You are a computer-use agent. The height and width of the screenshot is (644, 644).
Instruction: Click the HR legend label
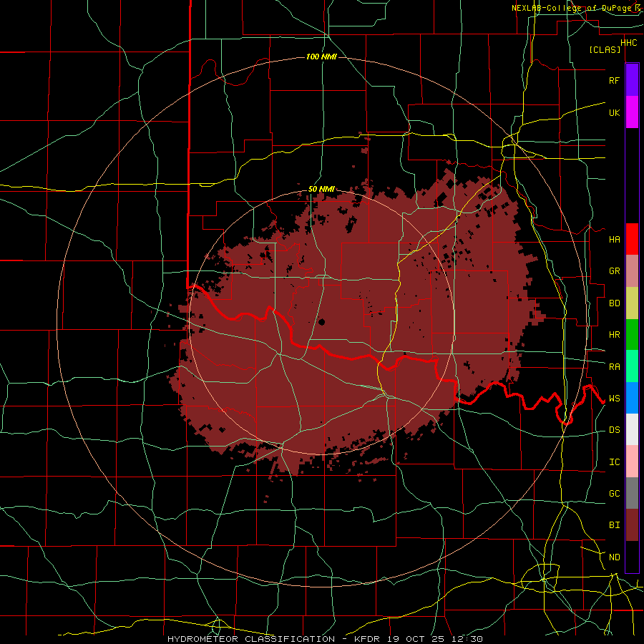[614, 335]
